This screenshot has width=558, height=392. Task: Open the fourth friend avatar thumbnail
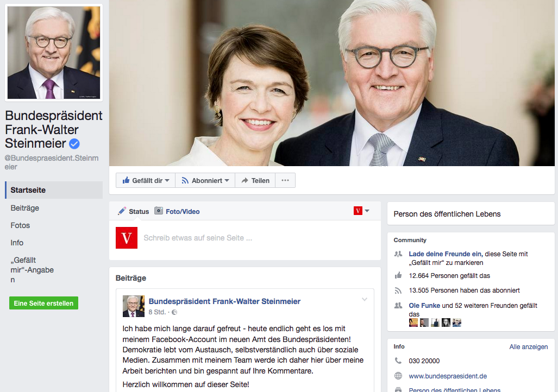point(446,323)
